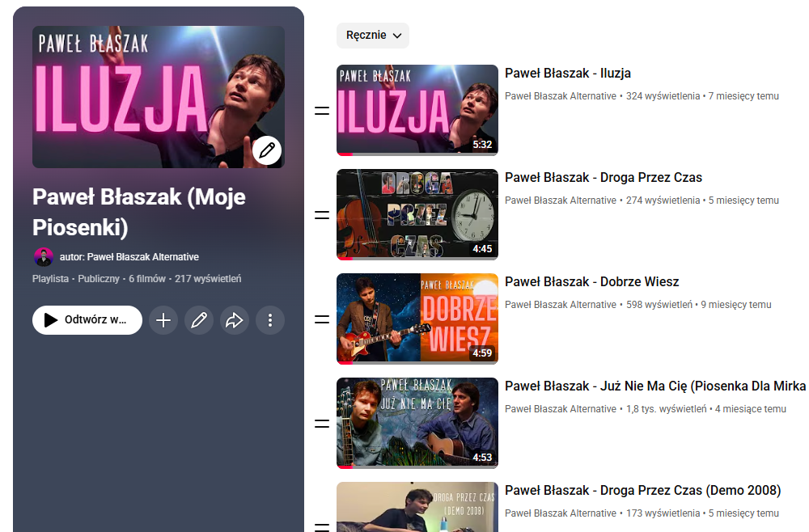Click drag handle beside Droga Przez Czas video
This screenshot has width=809, height=532.
[322, 215]
